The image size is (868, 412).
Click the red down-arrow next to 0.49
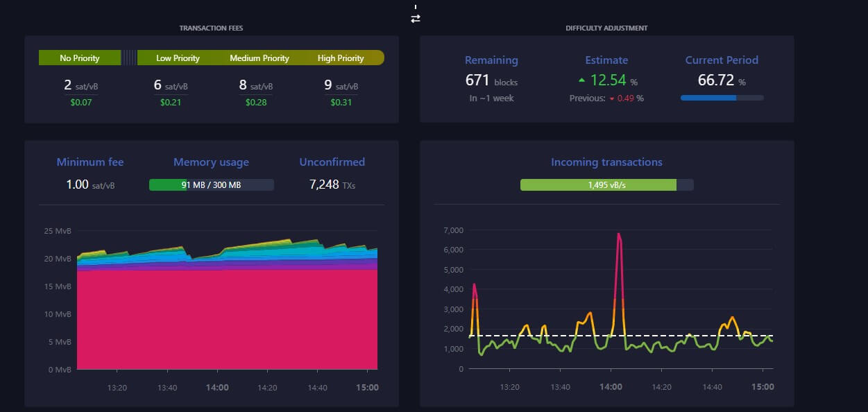click(x=611, y=98)
